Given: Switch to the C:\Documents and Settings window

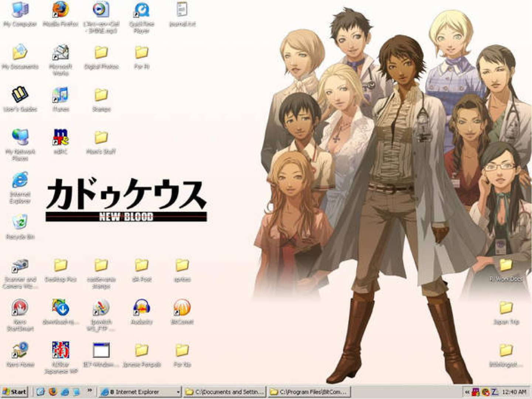Looking at the screenshot, I should pos(225,392).
